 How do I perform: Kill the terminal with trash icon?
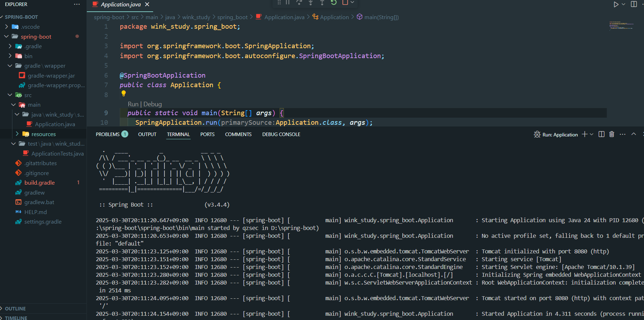(x=612, y=134)
